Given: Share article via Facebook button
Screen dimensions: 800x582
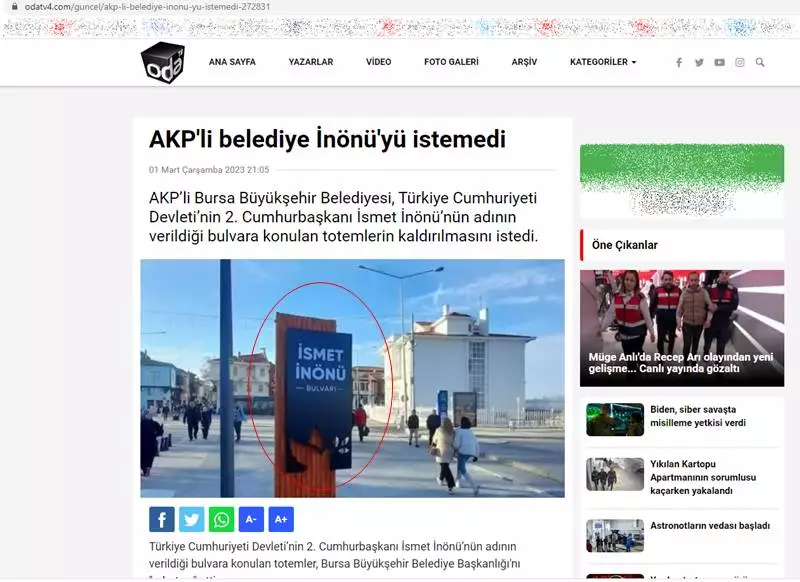Looking at the screenshot, I should coord(162,519).
